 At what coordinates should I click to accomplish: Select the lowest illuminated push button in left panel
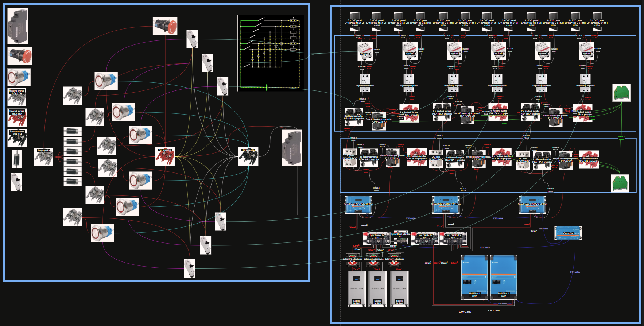click(102, 233)
